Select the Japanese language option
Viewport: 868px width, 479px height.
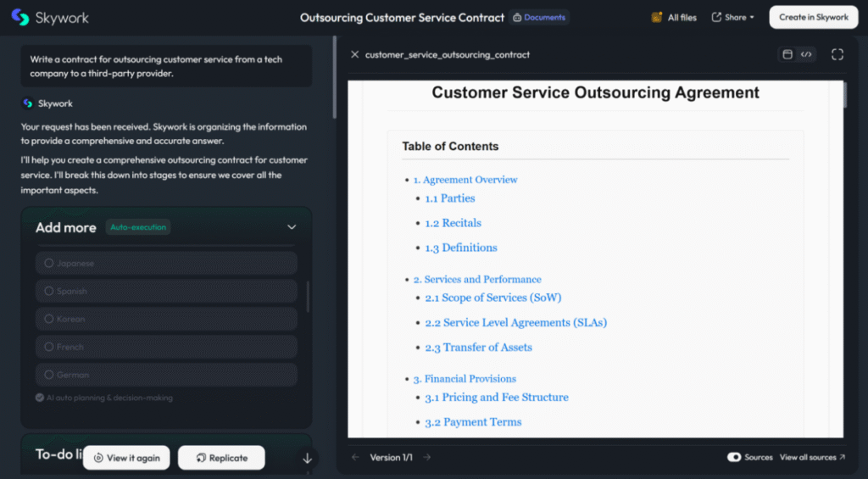click(x=166, y=263)
